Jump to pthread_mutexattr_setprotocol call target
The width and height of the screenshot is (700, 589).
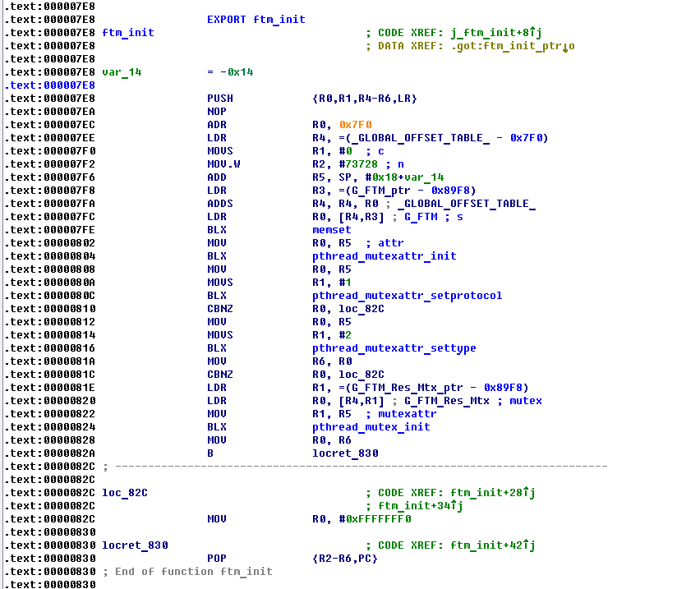pyautogui.click(x=407, y=296)
